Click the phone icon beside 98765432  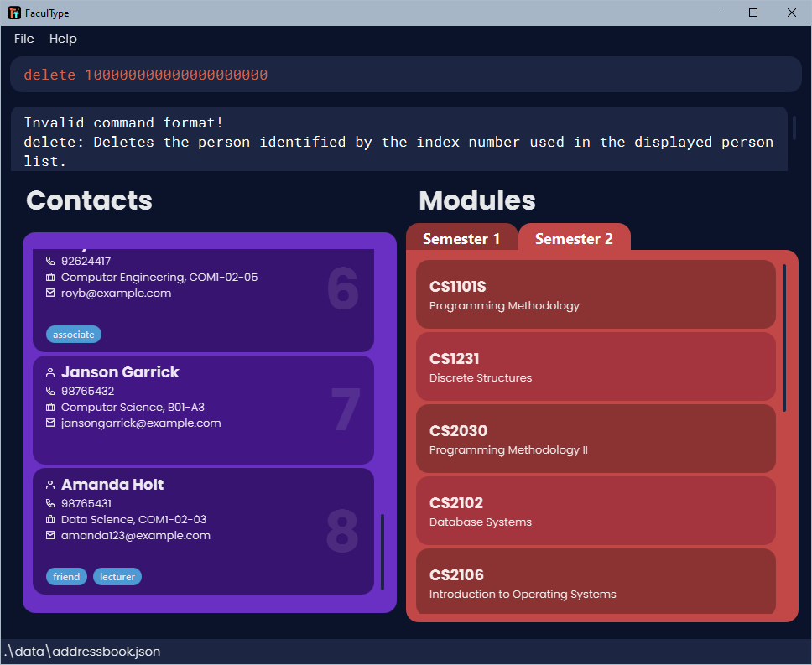coord(50,391)
